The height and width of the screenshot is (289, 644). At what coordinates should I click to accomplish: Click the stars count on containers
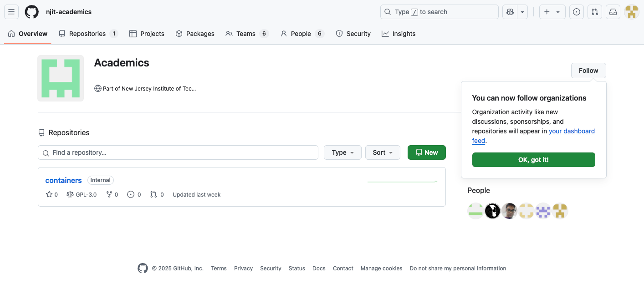point(52,194)
